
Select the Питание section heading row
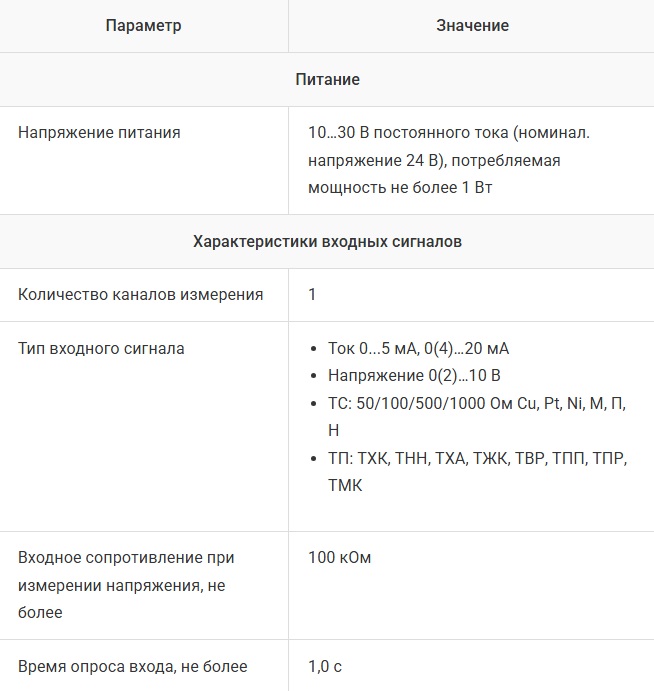coord(327,79)
